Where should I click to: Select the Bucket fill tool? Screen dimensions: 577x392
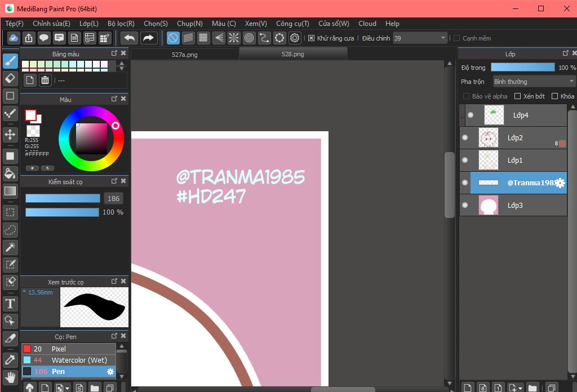pos(10,173)
